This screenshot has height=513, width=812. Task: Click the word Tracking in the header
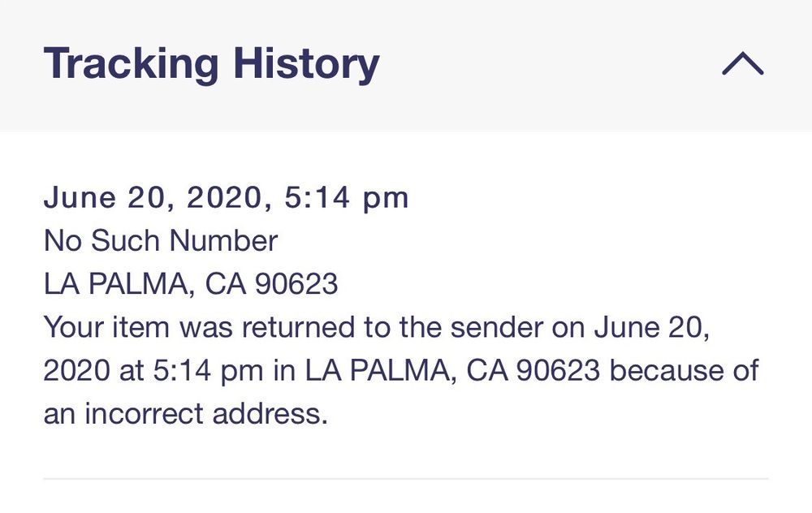[x=132, y=64]
